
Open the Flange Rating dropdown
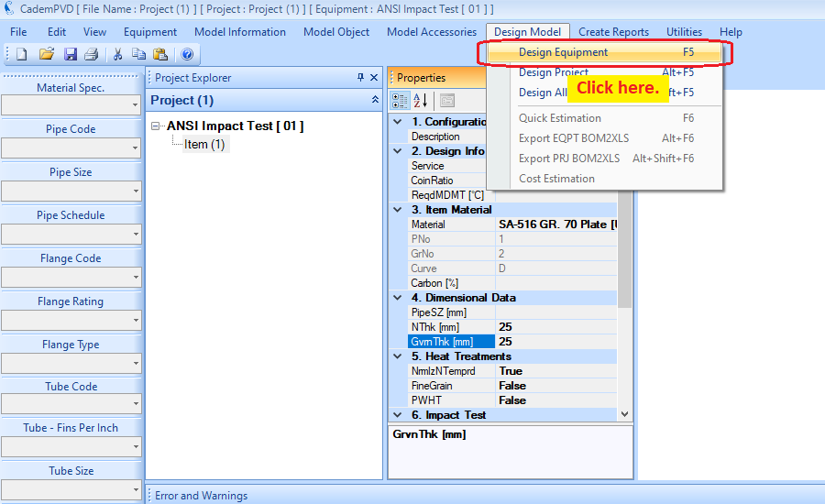click(x=71, y=320)
